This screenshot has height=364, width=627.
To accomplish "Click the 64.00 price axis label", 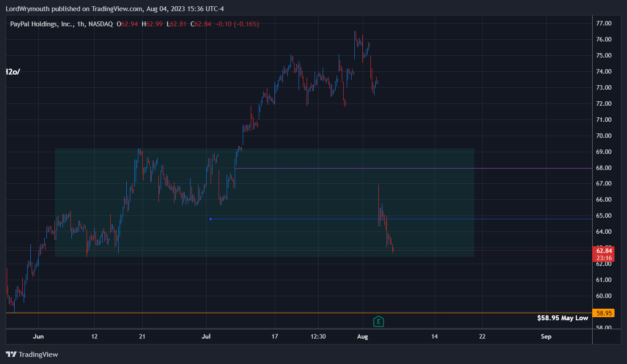I will 603,232.
